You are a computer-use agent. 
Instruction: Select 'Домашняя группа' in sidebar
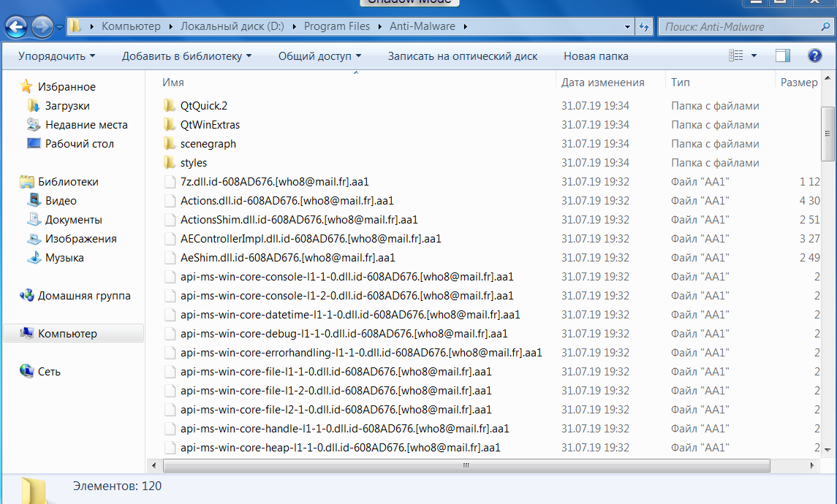click(84, 296)
